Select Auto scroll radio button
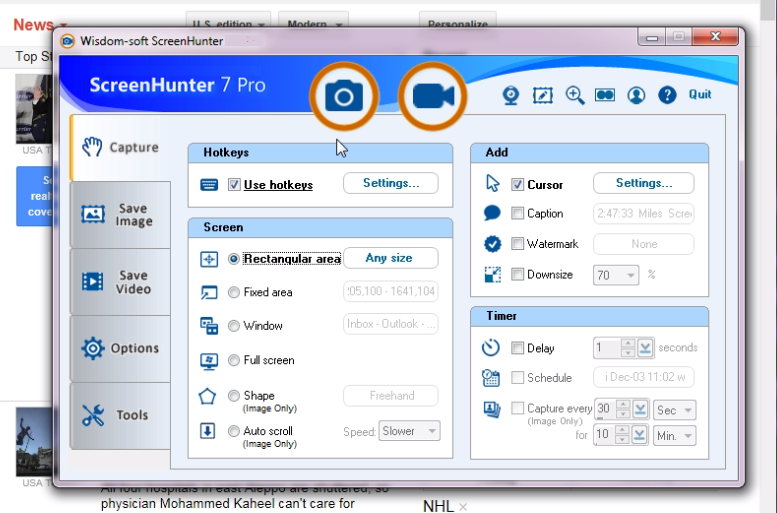The height and width of the screenshot is (513, 777). [x=233, y=431]
